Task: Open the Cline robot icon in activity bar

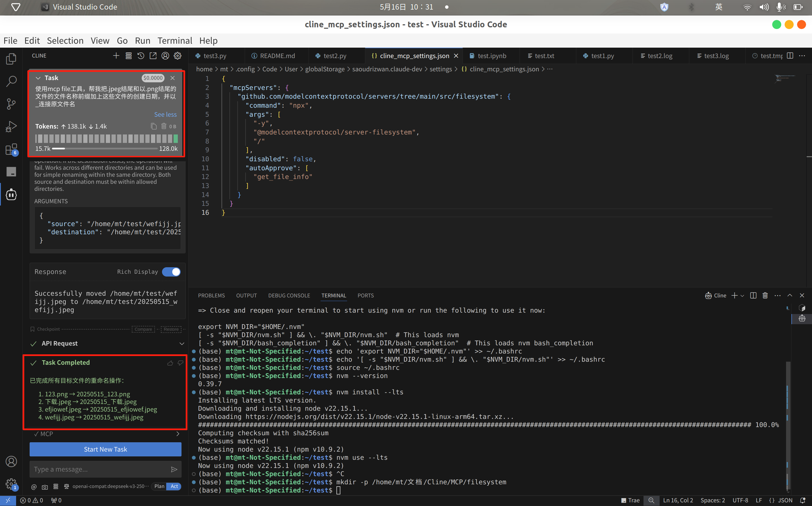Action: [x=11, y=195]
